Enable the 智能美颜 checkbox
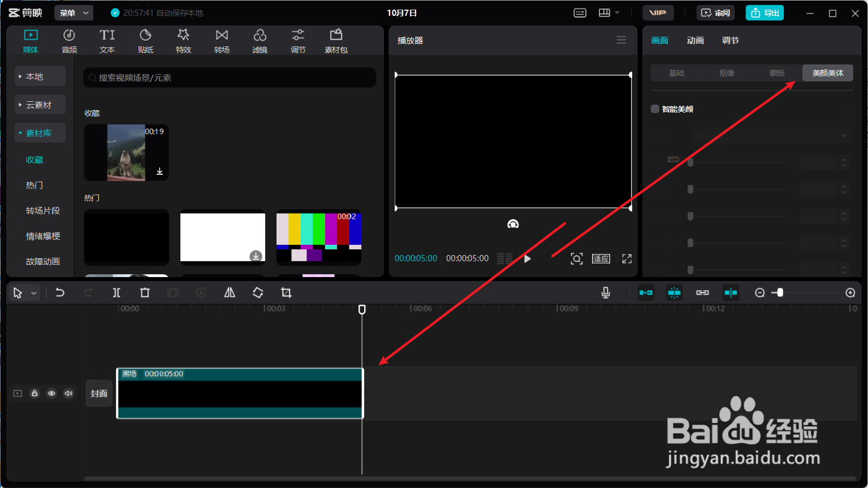This screenshot has width=868, height=488. [x=655, y=109]
